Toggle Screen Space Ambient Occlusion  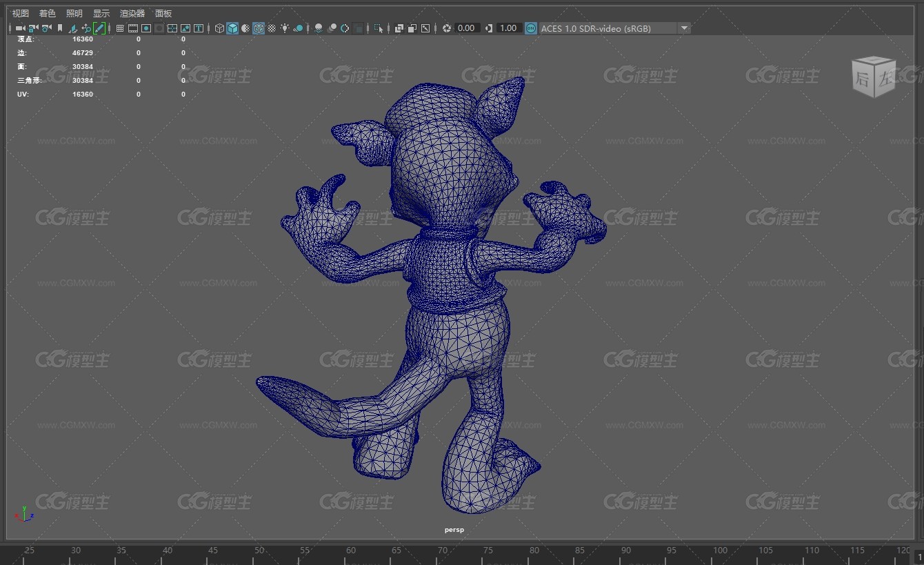pyautogui.click(x=319, y=28)
